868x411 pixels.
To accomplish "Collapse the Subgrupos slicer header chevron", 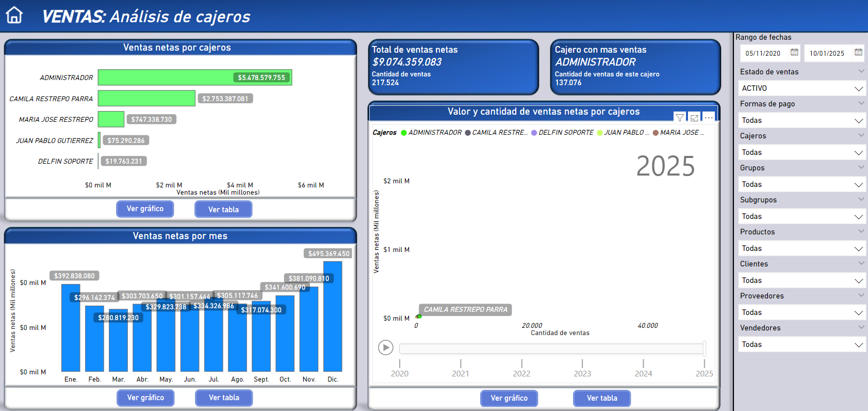I will pos(861,199).
